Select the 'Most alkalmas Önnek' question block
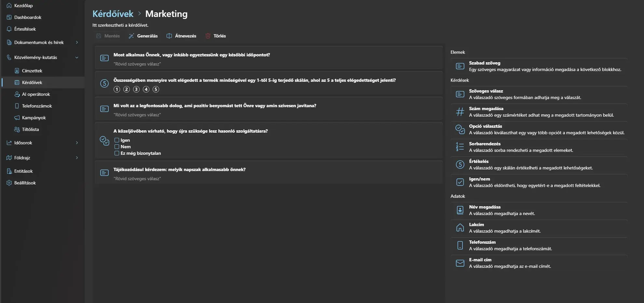This screenshot has height=303, width=644. click(x=268, y=58)
